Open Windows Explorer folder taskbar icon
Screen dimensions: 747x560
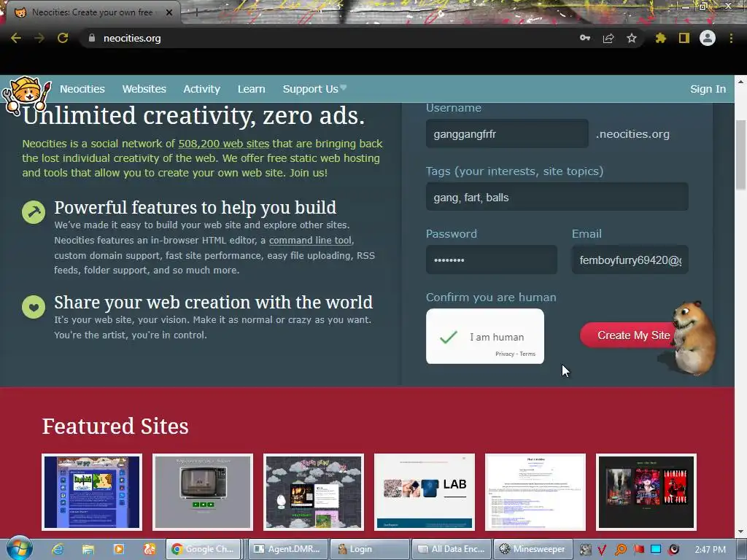pos(88,549)
